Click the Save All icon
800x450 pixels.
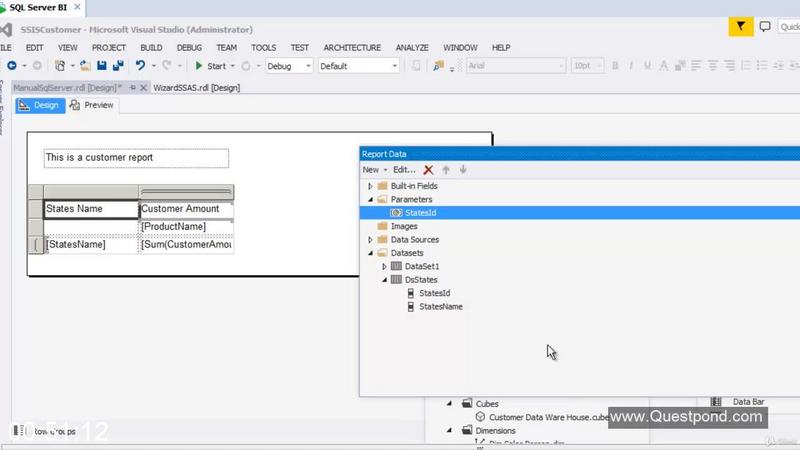[x=118, y=66]
